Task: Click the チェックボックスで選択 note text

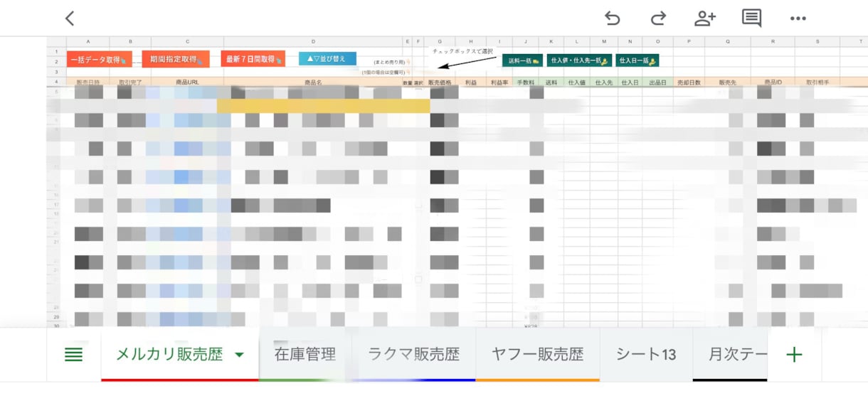Action: point(462,51)
